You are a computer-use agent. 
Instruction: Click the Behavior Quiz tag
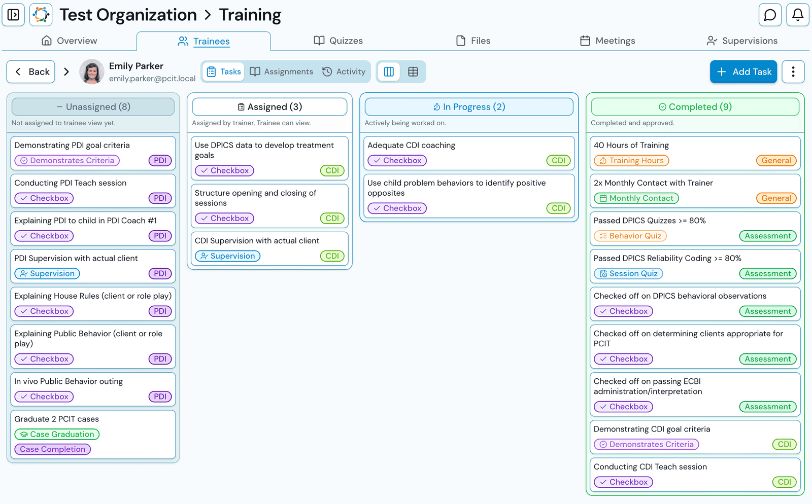coord(630,236)
